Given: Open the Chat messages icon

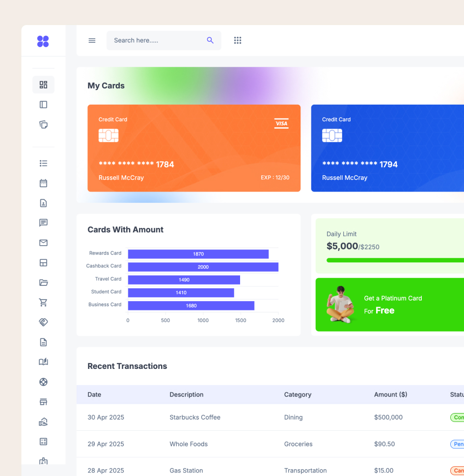Looking at the screenshot, I should coord(43,223).
